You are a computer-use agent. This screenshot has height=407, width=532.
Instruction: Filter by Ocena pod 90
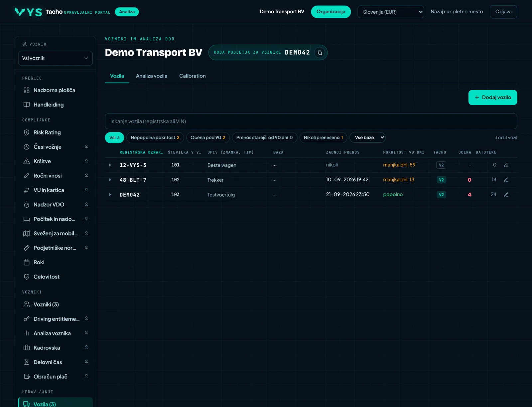pos(208,137)
